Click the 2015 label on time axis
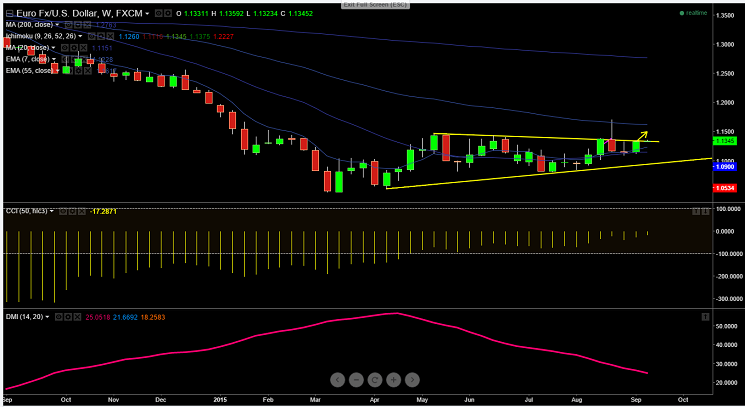The width and height of the screenshot is (745, 407). point(220,400)
